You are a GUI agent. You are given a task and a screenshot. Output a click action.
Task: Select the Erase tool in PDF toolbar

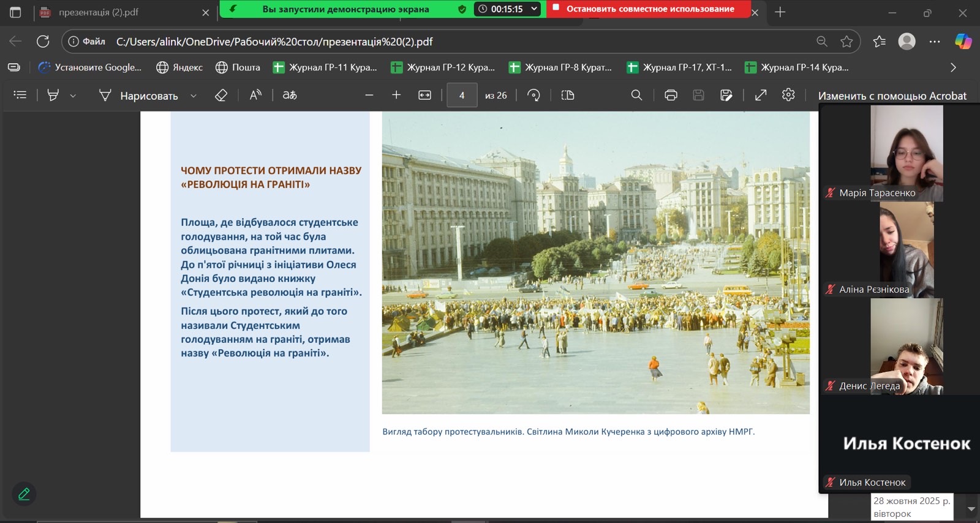221,95
